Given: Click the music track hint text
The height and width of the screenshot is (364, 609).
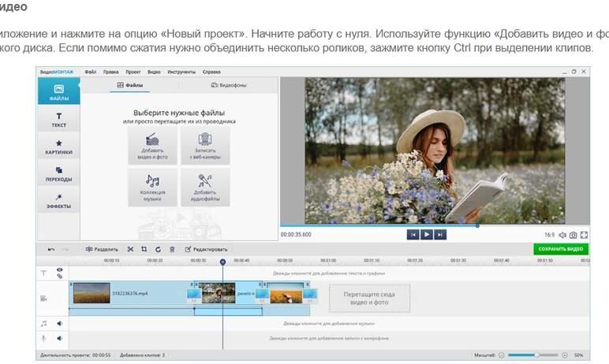Looking at the screenshot, I should (x=329, y=323).
